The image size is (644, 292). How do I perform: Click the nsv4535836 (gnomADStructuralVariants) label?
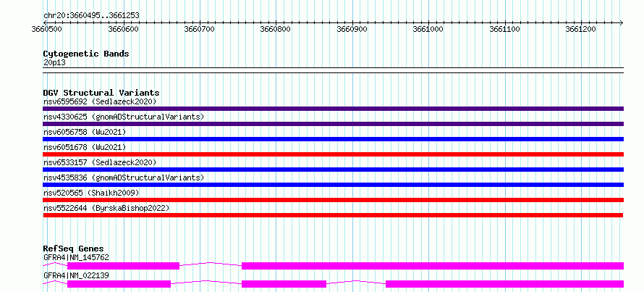(x=124, y=178)
